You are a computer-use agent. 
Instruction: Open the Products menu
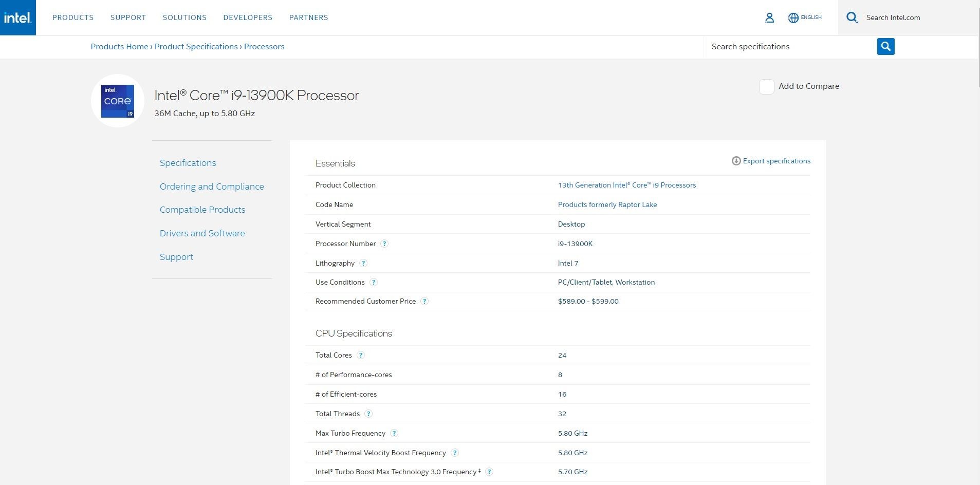pos(73,17)
